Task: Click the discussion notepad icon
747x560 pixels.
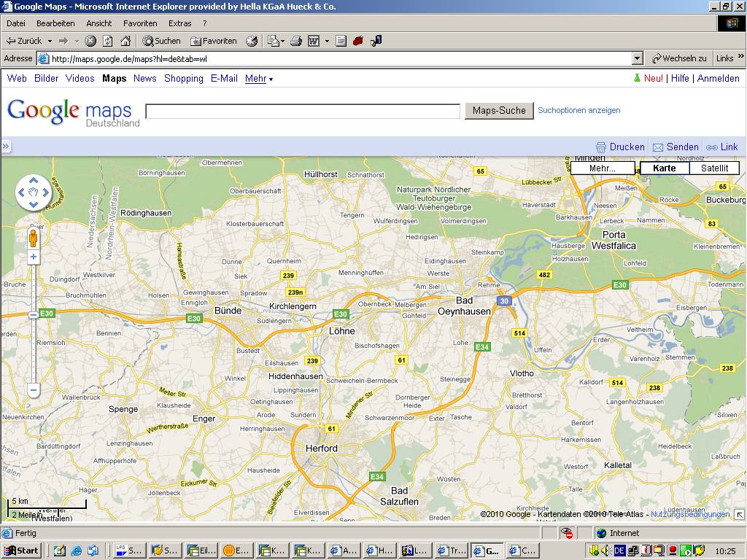Action: coord(341,41)
